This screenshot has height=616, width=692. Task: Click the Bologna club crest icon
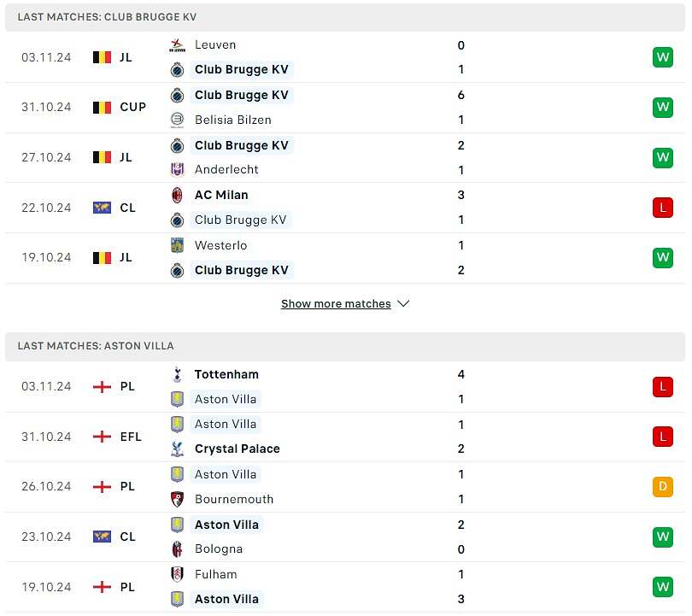[177, 549]
